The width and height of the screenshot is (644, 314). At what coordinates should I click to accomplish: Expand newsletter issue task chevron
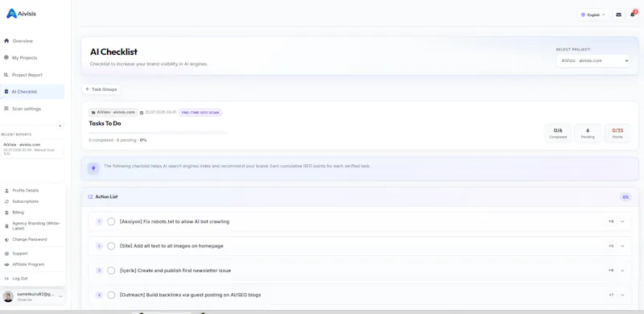point(622,271)
